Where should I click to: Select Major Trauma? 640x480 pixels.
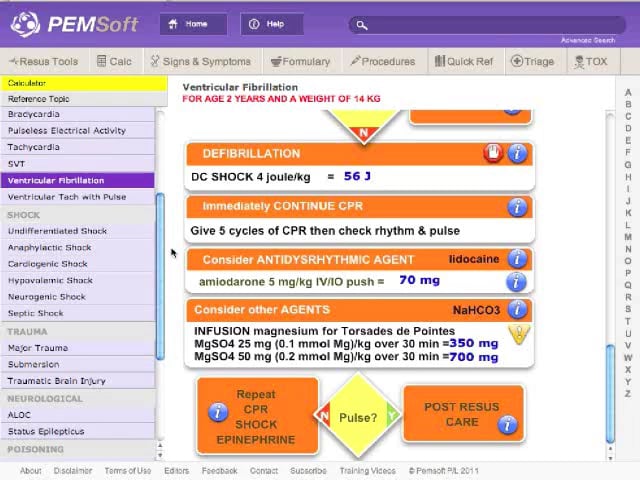78,348
